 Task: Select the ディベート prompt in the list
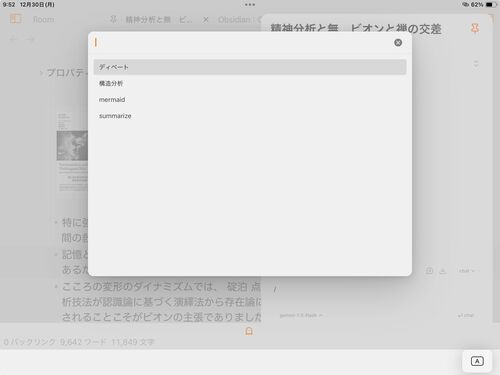pos(250,67)
